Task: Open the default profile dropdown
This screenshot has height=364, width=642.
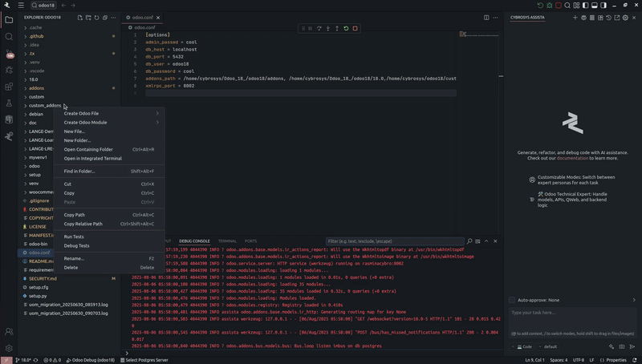Action: tap(548, 347)
